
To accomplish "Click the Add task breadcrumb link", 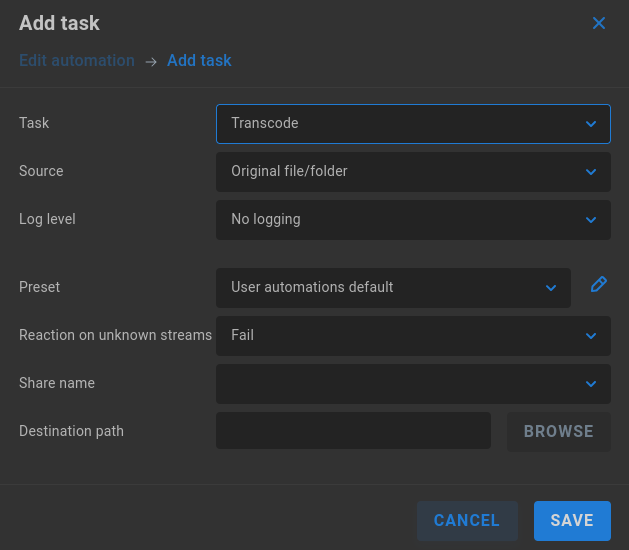I will point(199,61).
